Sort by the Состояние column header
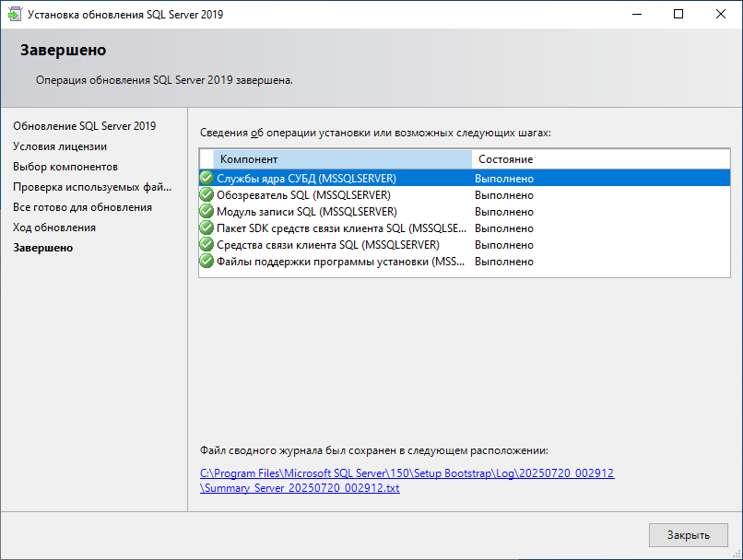743x560 pixels. click(x=600, y=159)
